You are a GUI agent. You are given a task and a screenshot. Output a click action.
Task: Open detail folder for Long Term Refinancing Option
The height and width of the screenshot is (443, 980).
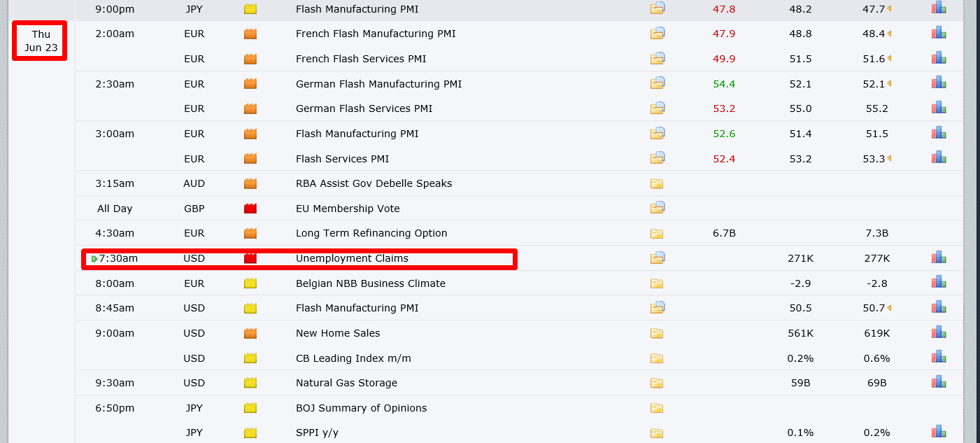pyautogui.click(x=656, y=234)
